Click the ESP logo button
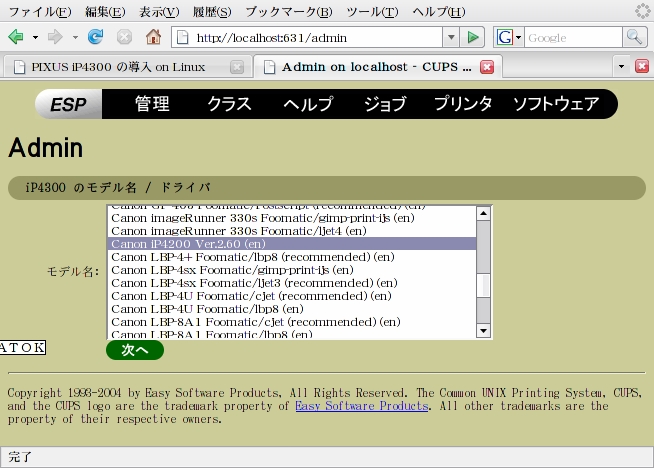The height and width of the screenshot is (468, 654). [68, 104]
